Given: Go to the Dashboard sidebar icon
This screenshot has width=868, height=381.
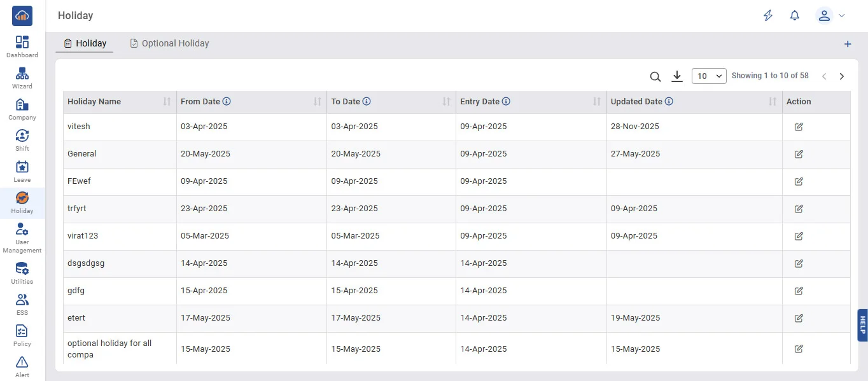Looking at the screenshot, I should (x=22, y=47).
